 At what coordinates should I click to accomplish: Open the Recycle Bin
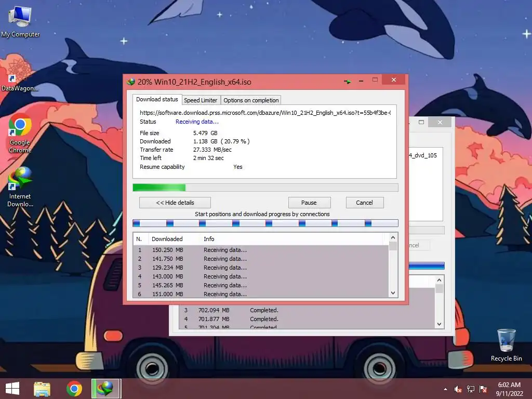(x=506, y=345)
